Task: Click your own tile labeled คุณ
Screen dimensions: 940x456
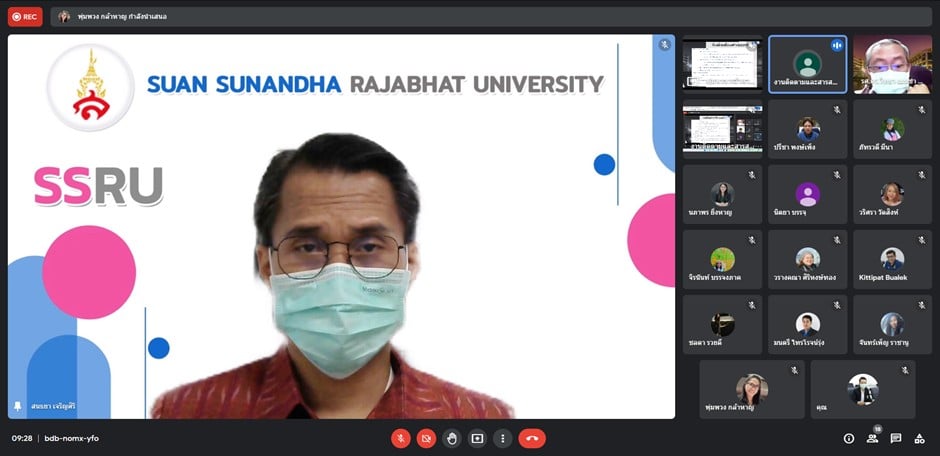Action: [x=862, y=389]
